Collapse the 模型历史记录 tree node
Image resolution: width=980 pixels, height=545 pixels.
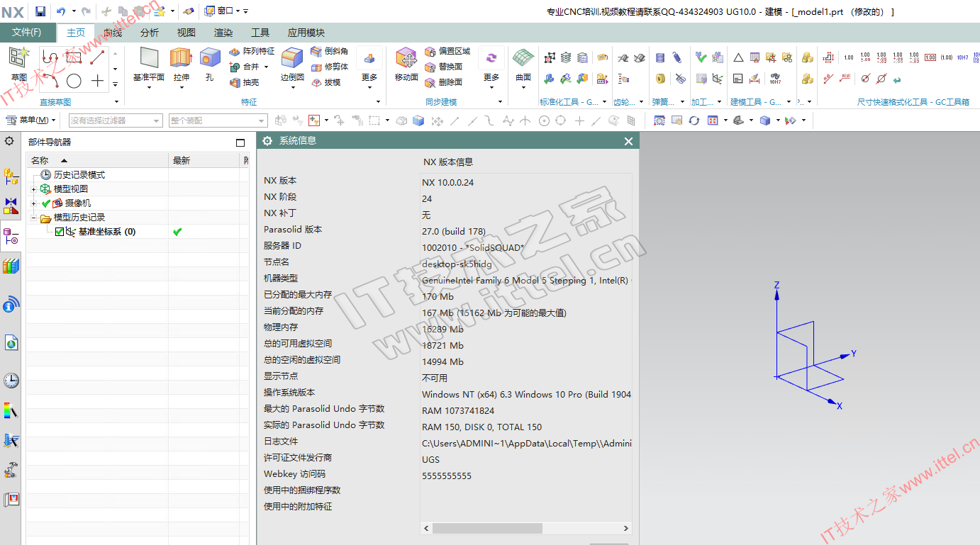coord(33,218)
